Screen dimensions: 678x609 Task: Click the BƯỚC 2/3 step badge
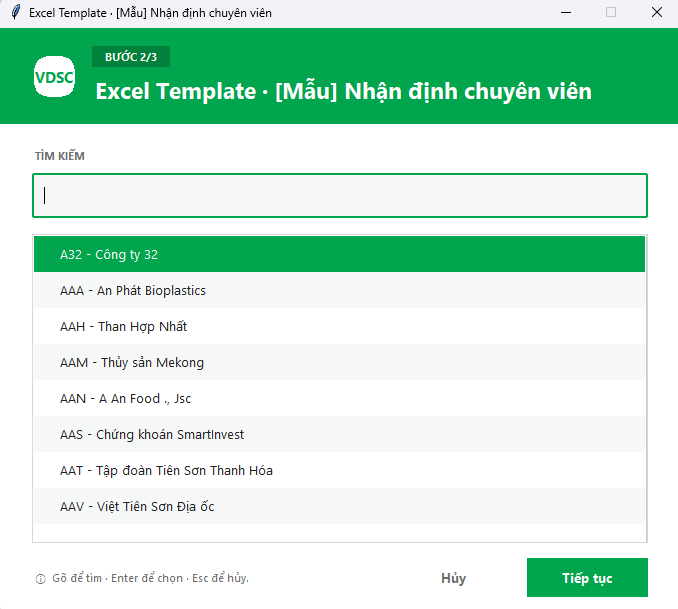point(131,57)
